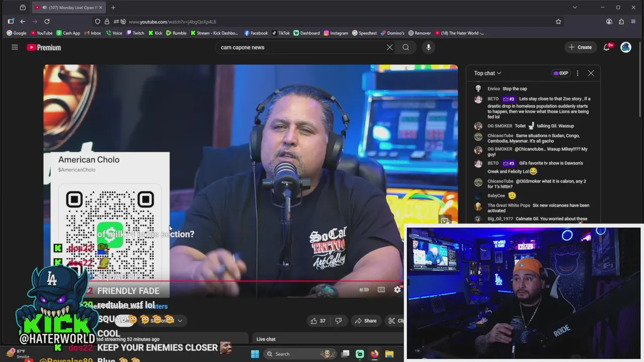Open the YouTube guide hamburger menu
The image size is (644, 362).
[x=15, y=47]
